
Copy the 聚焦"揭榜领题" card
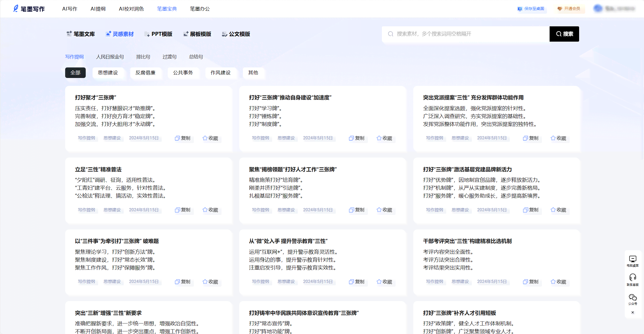pos(357,210)
